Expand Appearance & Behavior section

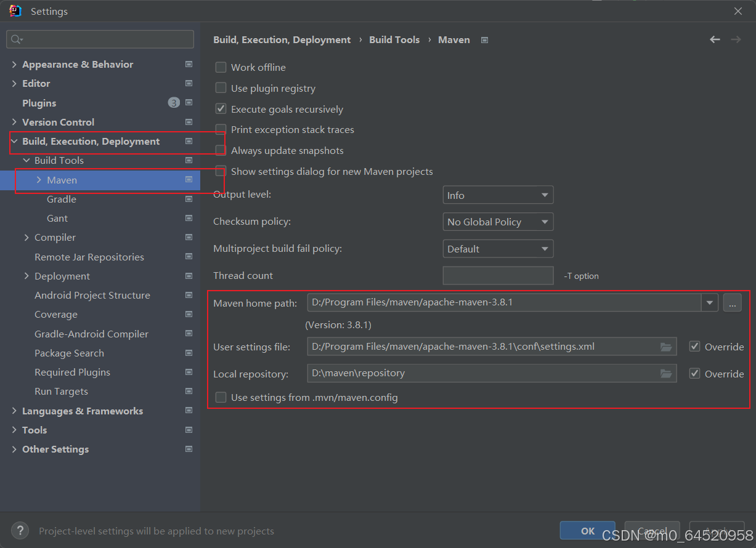14,64
